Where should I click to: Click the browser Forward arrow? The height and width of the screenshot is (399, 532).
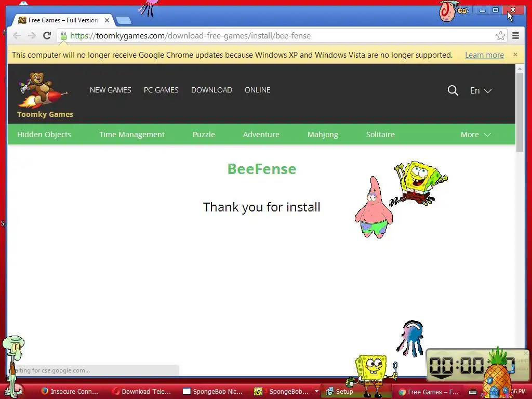(32, 36)
